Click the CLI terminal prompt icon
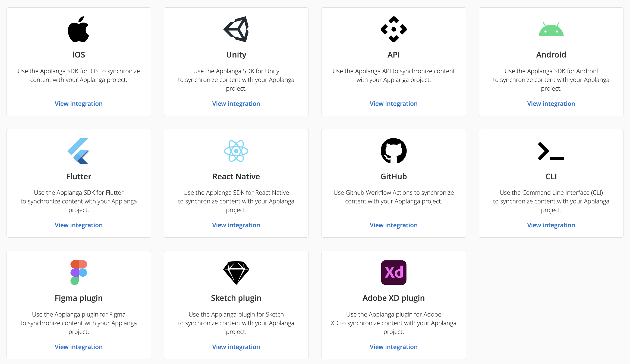The height and width of the screenshot is (364, 630). point(551,151)
